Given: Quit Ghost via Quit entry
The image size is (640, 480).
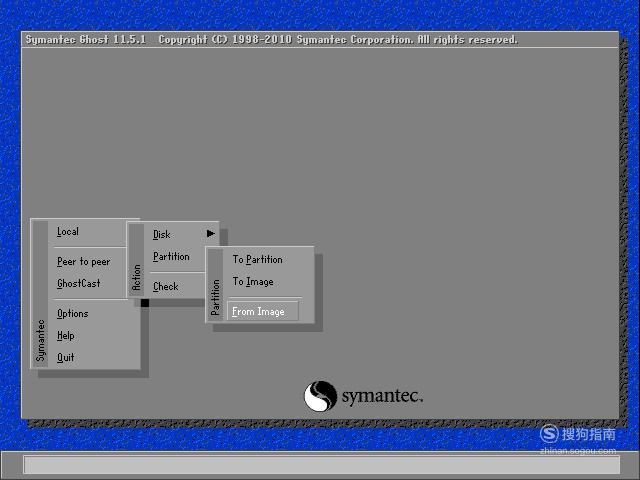Looking at the screenshot, I should point(66,358).
